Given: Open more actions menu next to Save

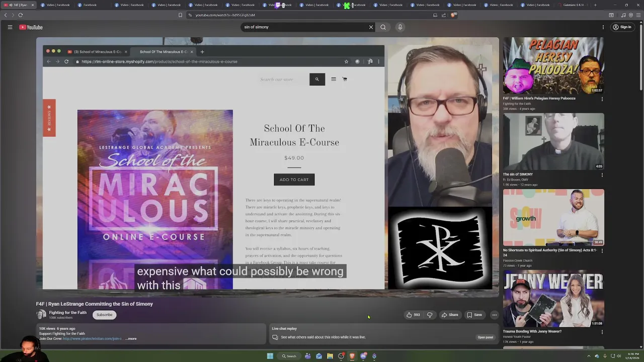Looking at the screenshot, I should pos(494,315).
